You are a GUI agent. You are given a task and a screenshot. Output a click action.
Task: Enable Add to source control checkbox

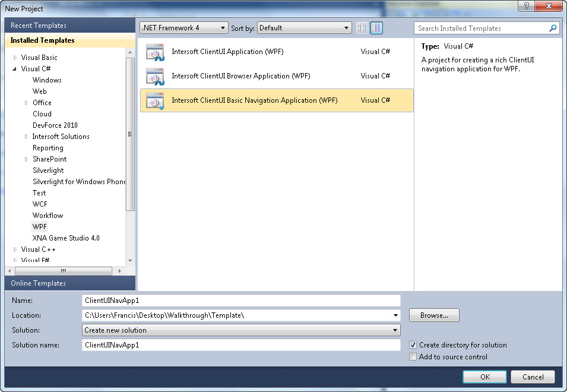click(x=413, y=357)
